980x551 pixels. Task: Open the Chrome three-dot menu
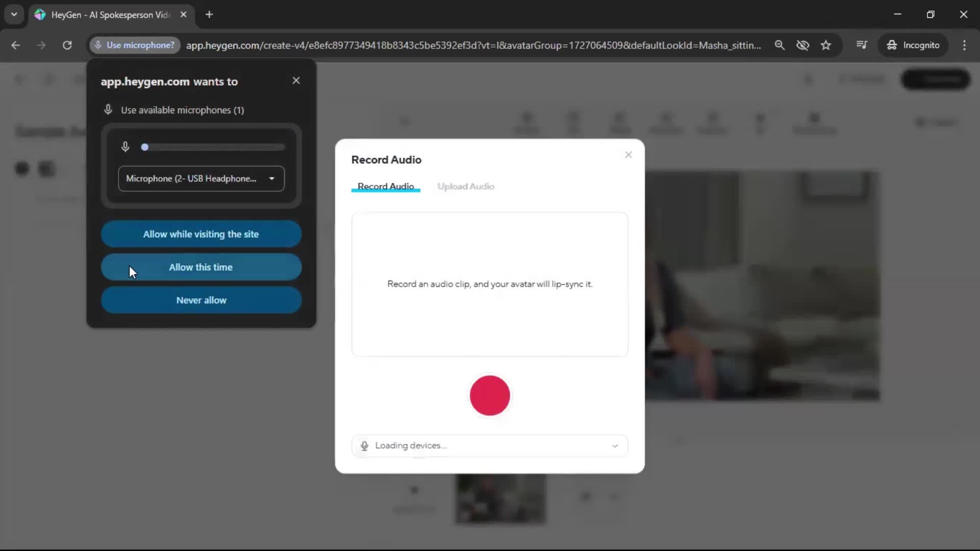964,45
